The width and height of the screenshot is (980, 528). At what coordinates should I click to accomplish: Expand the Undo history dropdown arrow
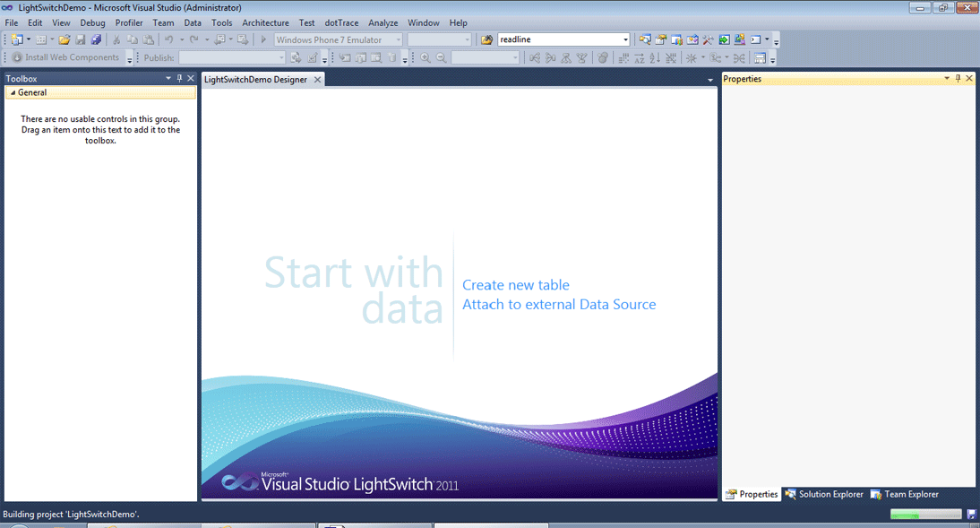click(181, 39)
